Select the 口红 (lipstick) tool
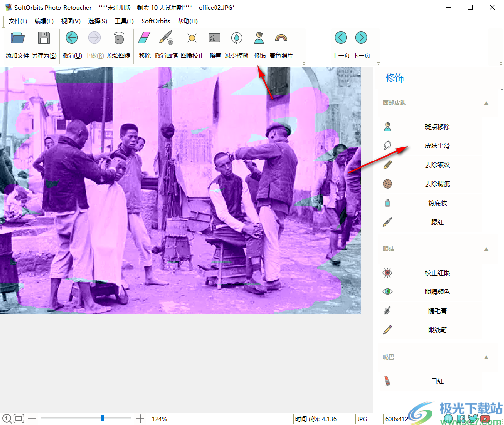504x425 pixels. 436,381
